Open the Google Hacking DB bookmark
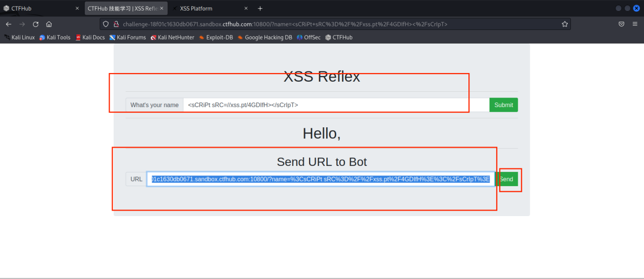 [265, 37]
